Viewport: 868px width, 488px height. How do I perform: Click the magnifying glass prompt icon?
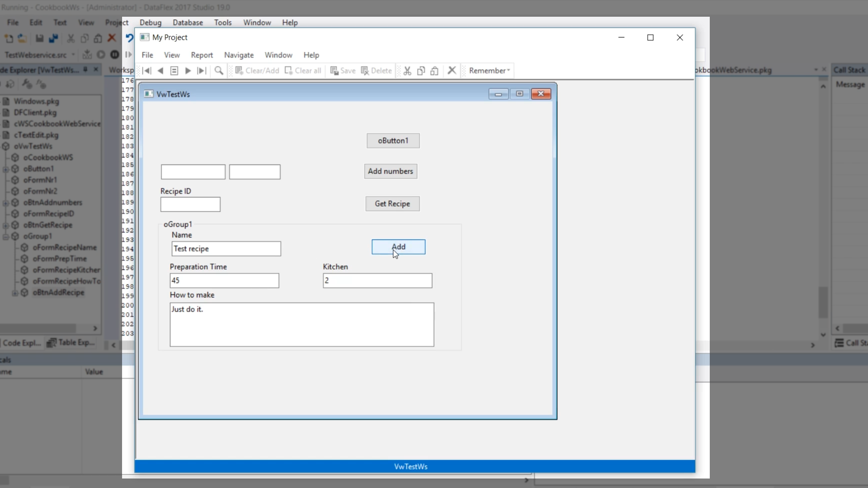219,71
